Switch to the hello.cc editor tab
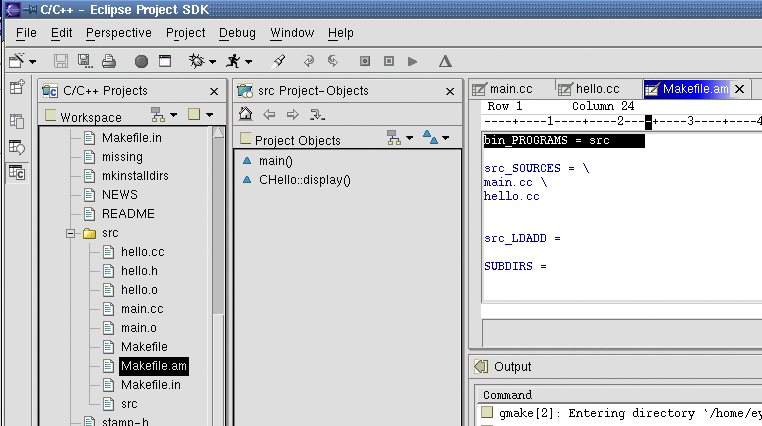 coord(597,89)
